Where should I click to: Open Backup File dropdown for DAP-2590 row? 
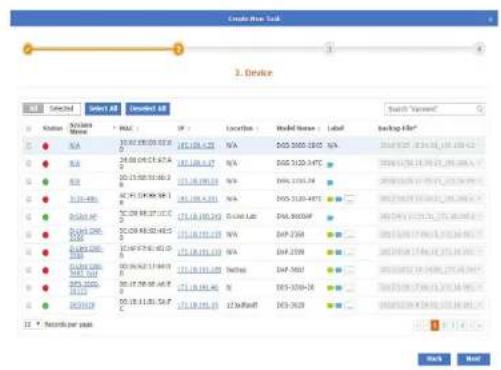[431, 252]
